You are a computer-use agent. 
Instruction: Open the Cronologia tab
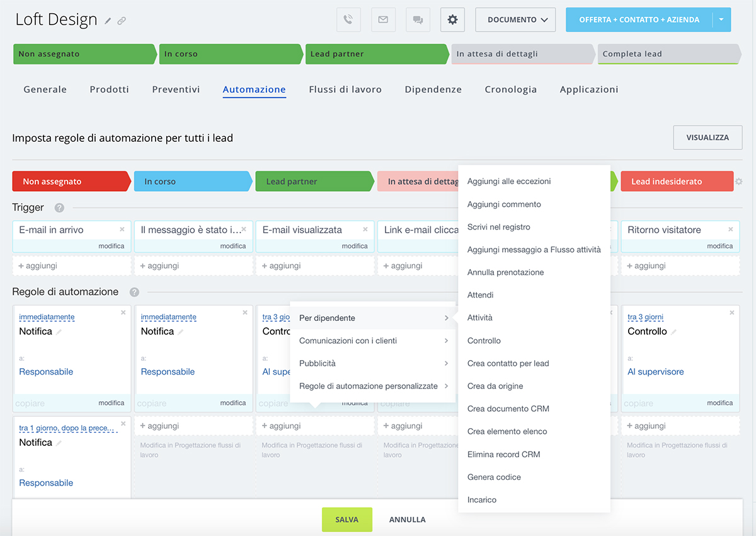click(x=510, y=90)
